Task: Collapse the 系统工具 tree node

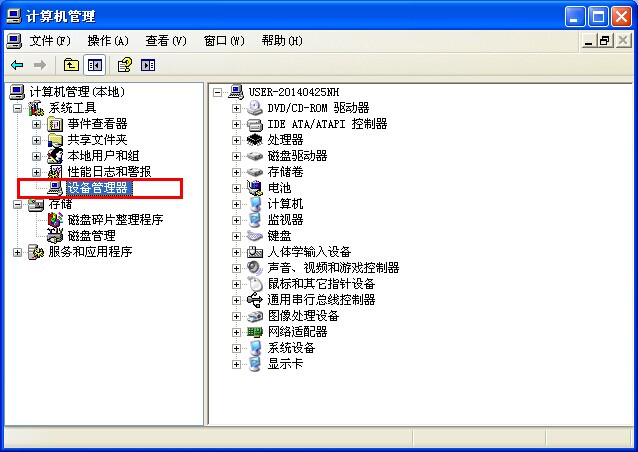Action: pyautogui.click(x=17, y=108)
